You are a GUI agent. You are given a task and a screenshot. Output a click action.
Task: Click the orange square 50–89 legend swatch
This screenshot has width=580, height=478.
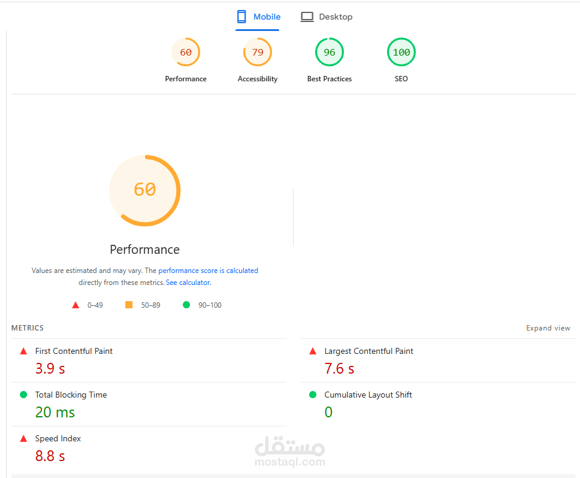(x=129, y=305)
